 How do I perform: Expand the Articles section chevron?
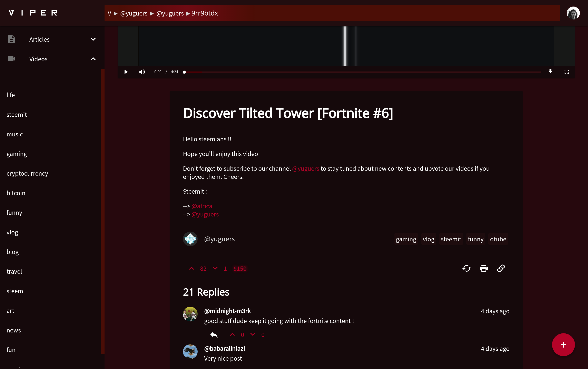[x=93, y=39]
